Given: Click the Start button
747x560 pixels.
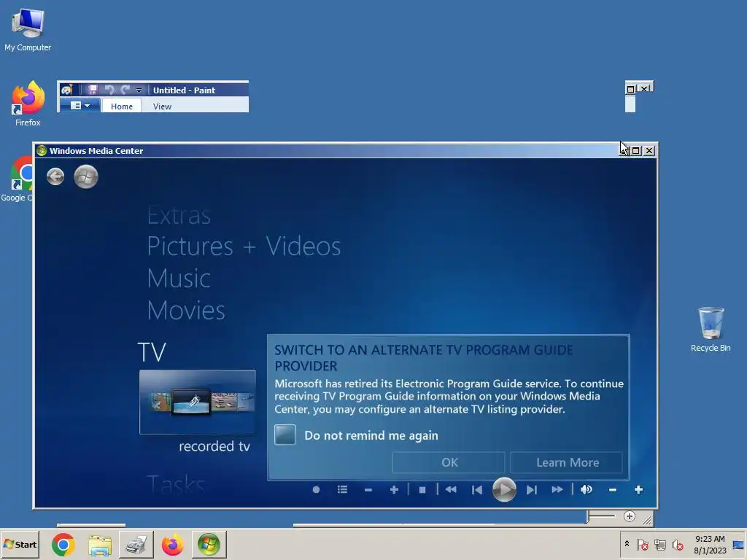Looking at the screenshot, I should pos(20,544).
